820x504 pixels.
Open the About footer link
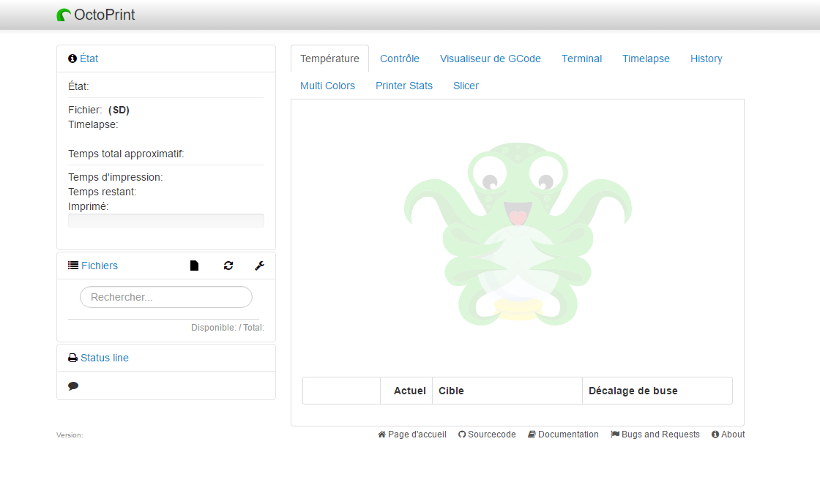tap(733, 435)
